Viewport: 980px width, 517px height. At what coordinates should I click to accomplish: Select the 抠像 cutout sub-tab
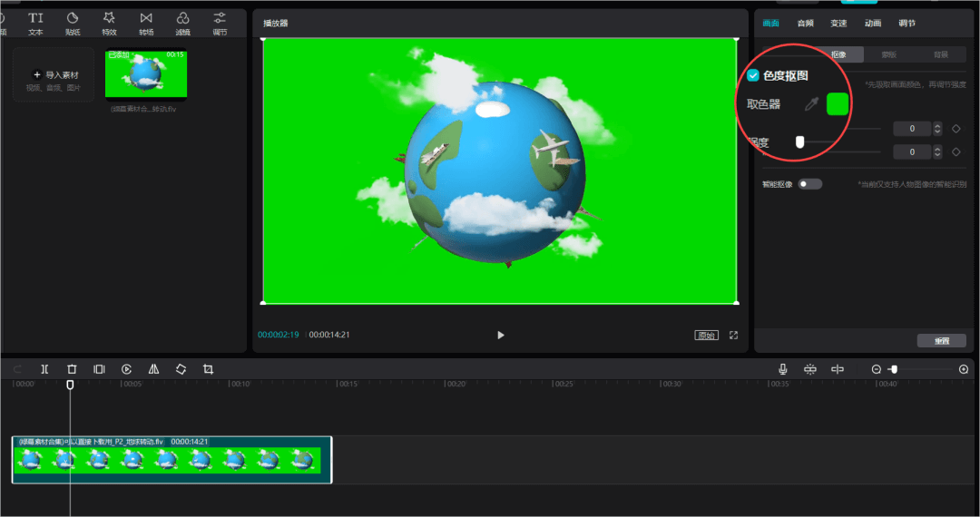pyautogui.click(x=838, y=54)
